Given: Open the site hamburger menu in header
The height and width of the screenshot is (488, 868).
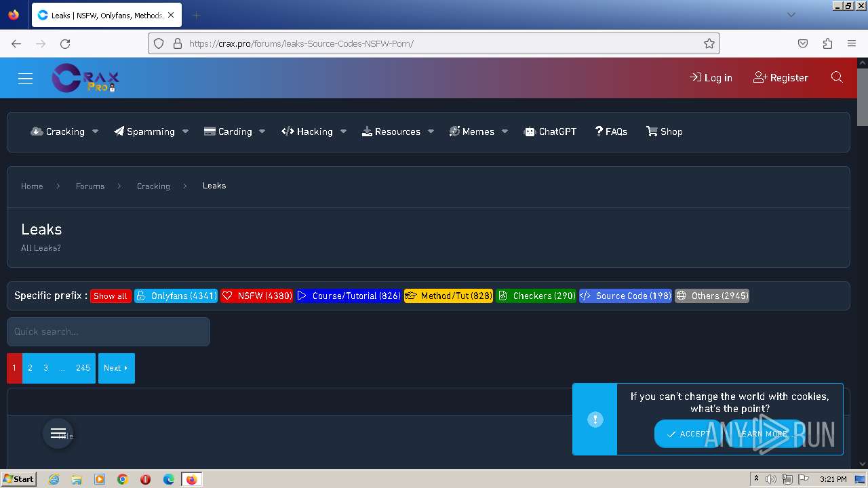Looking at the screenshot, I should tap(25, 79).
